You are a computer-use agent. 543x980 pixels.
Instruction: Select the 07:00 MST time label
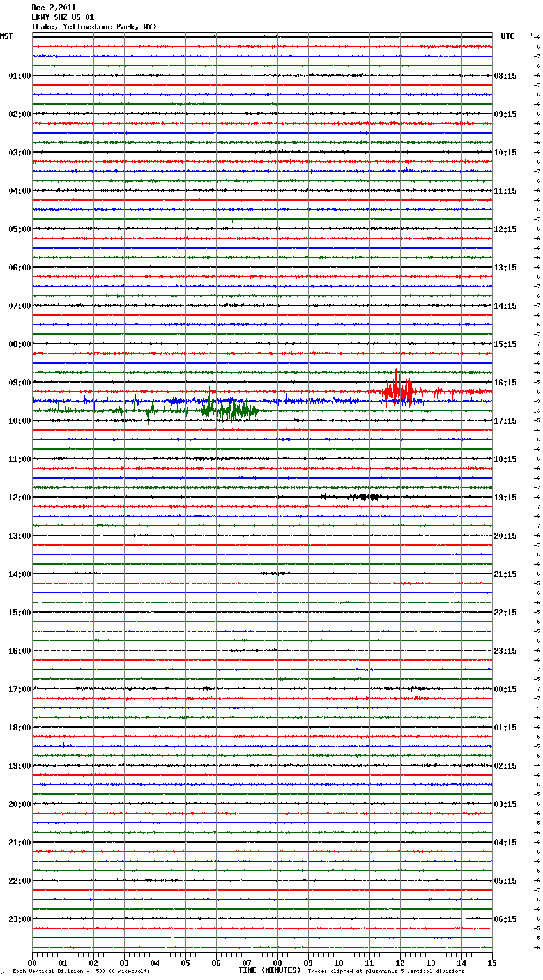pos(19,306)
